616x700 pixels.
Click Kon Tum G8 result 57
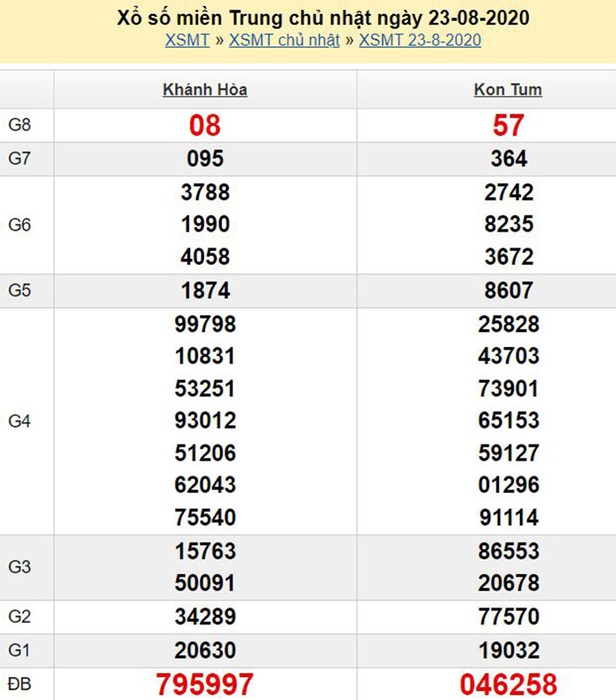click(508, 126)
